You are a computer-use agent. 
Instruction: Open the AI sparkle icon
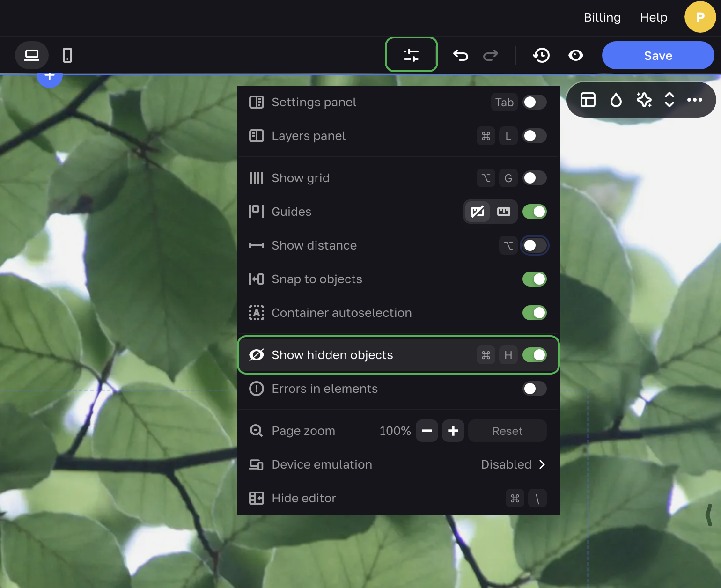644,100
